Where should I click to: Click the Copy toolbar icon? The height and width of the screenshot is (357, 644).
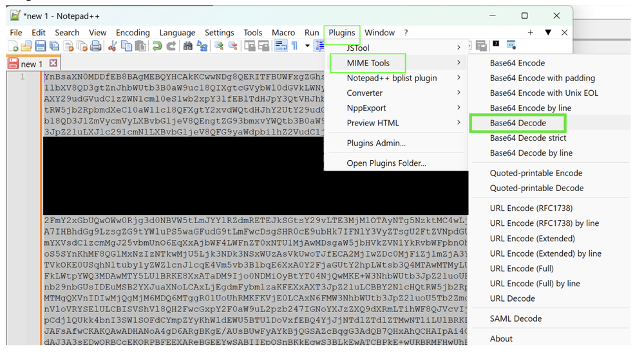126,46
